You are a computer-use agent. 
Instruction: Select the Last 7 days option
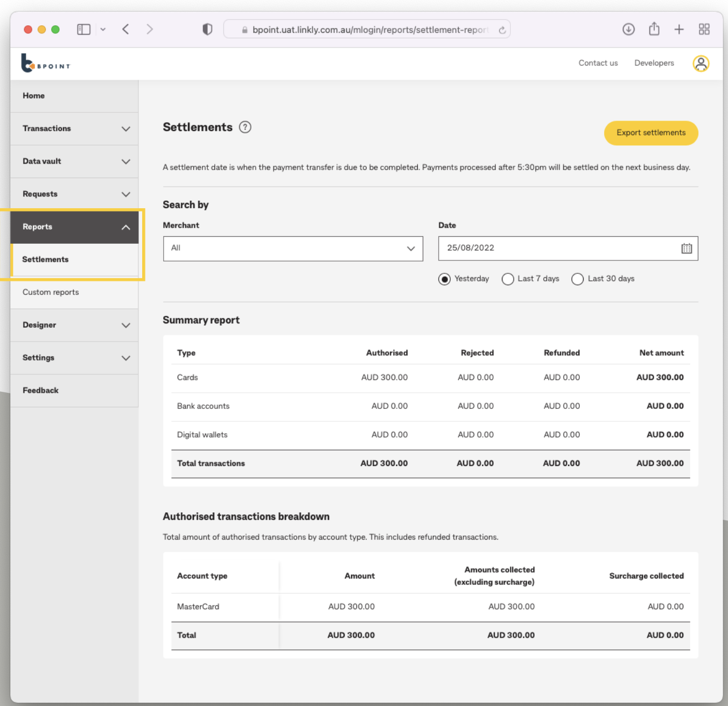508,279
